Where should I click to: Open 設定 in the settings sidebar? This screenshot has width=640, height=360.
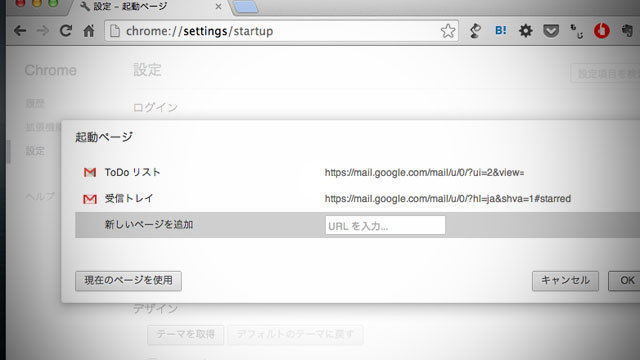click(35, 151)
